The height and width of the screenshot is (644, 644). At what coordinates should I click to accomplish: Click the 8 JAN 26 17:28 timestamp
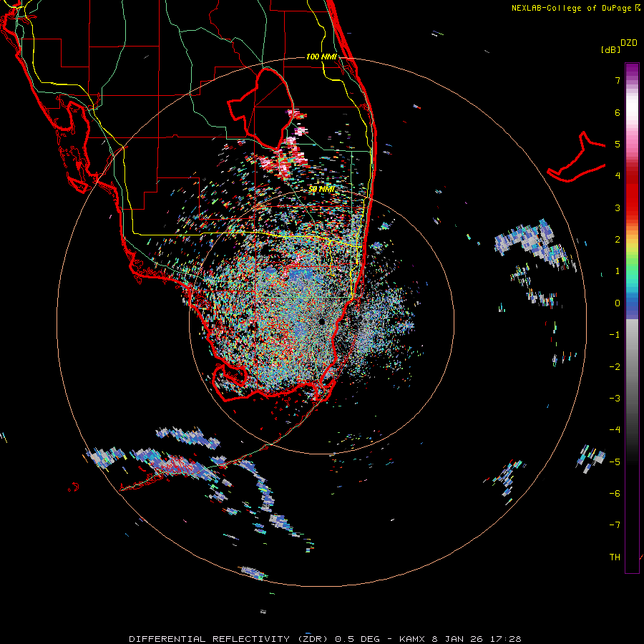[x=477, y=639]
